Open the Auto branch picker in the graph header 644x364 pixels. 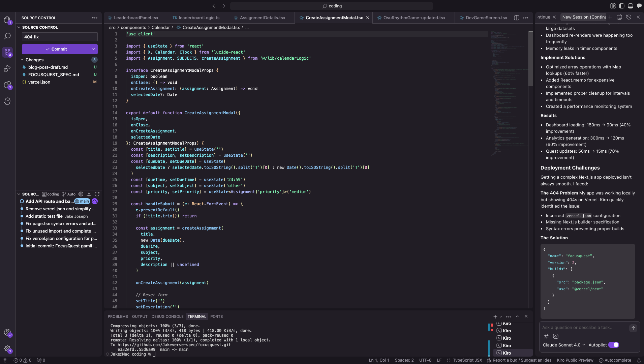tap(69, 194)
